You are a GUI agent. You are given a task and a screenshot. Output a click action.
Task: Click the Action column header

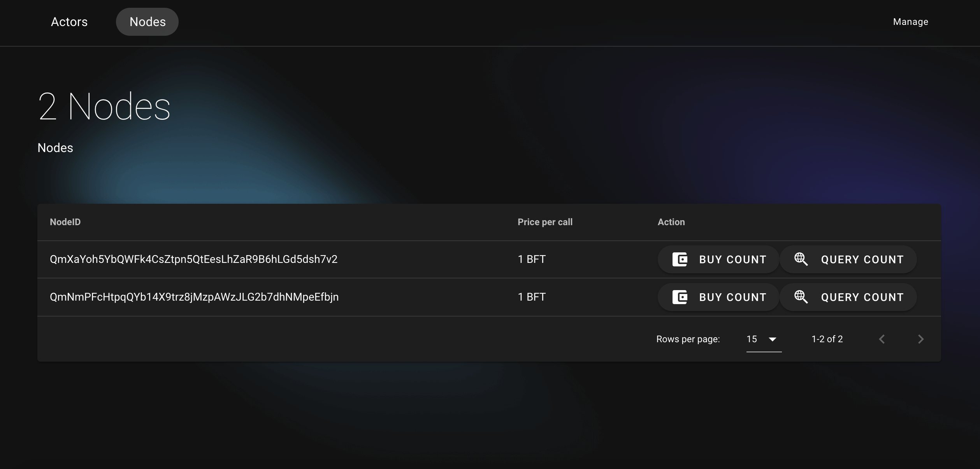(671, 222)
